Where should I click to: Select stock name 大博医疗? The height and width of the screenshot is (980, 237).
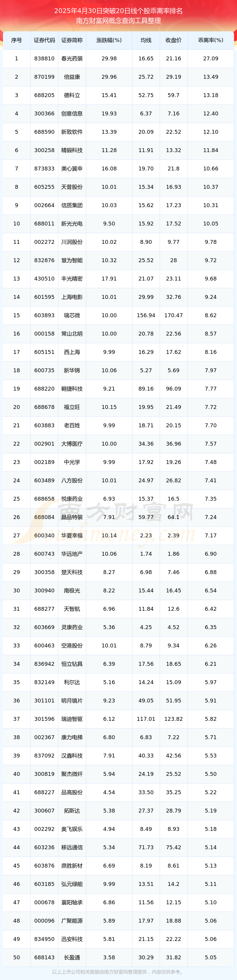coord(72,444)
